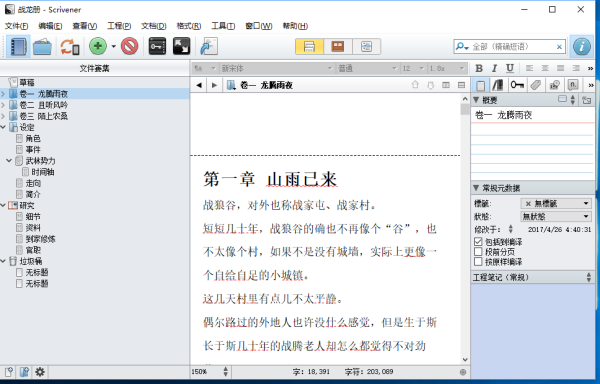Justify text in format bar
Viewport: 600px width, 384px height.
[561, 68]
